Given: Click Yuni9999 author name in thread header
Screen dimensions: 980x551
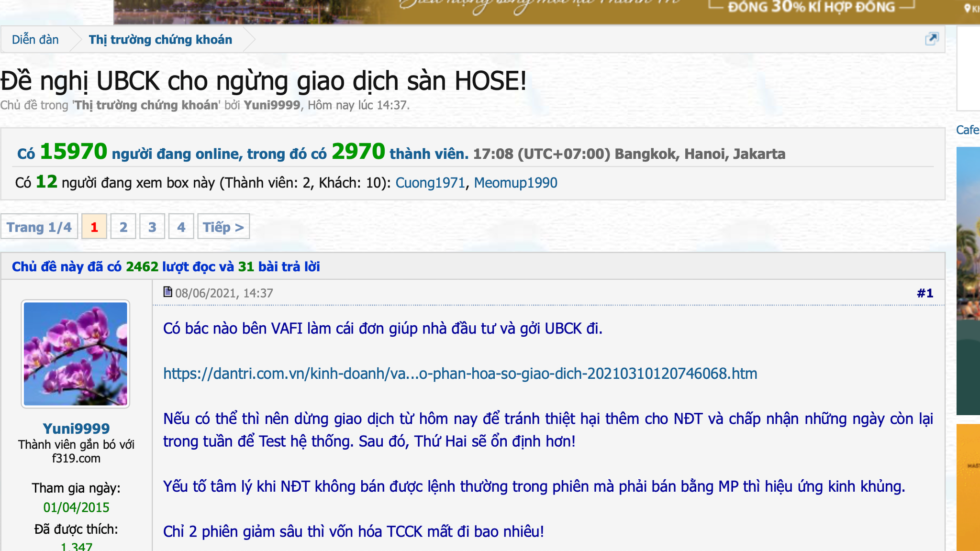Looking at the screenshot, I should coord(272,105).
